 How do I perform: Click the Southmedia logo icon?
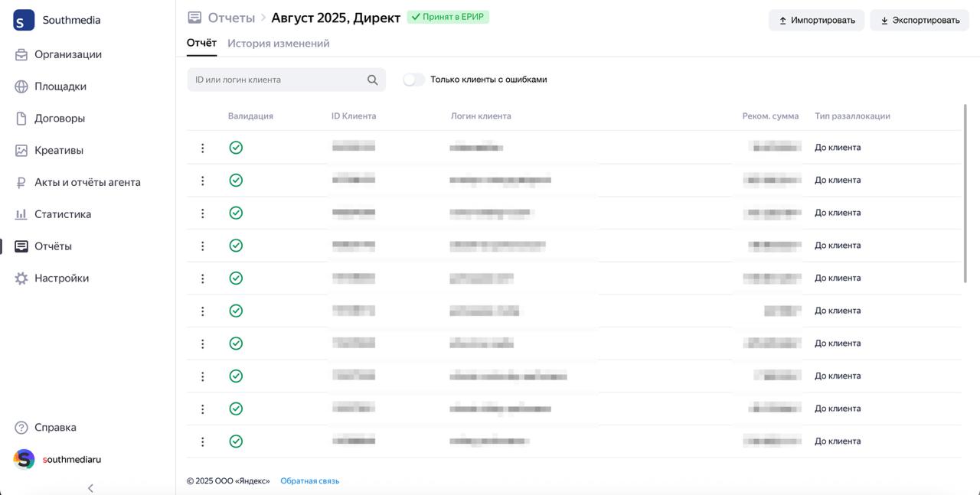point(24,20)
